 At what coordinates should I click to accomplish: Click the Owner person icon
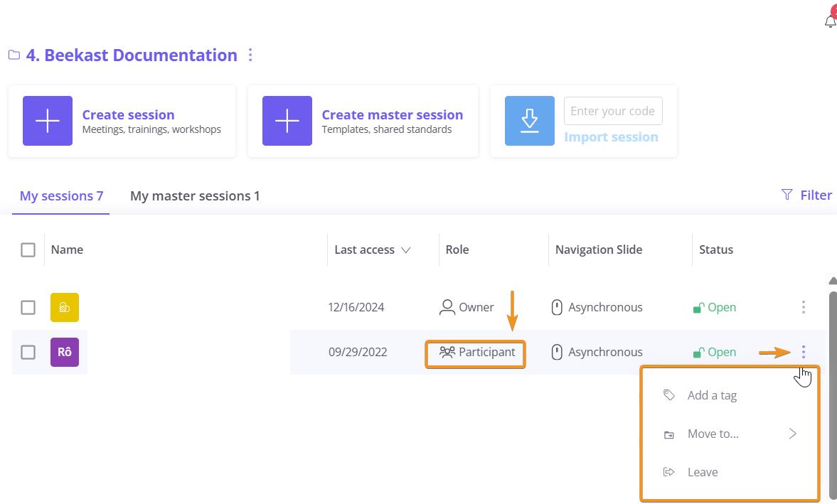(447, 307)
